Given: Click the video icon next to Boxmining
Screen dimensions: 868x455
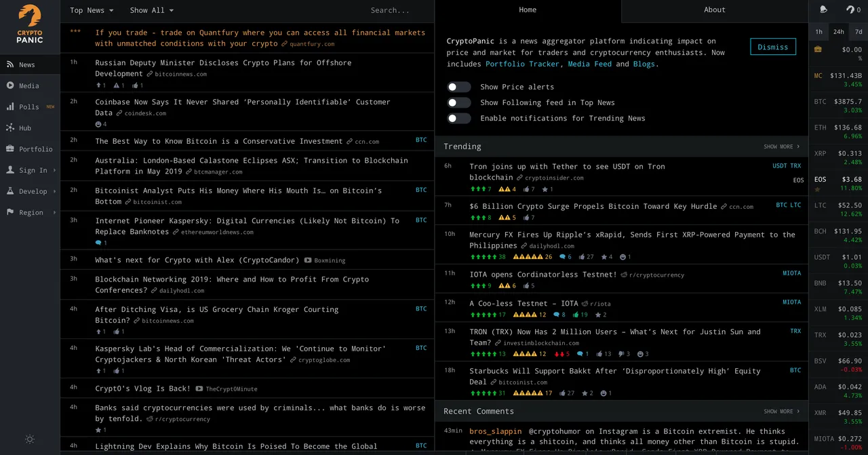Looking at the screenshot, I should 308,260.
